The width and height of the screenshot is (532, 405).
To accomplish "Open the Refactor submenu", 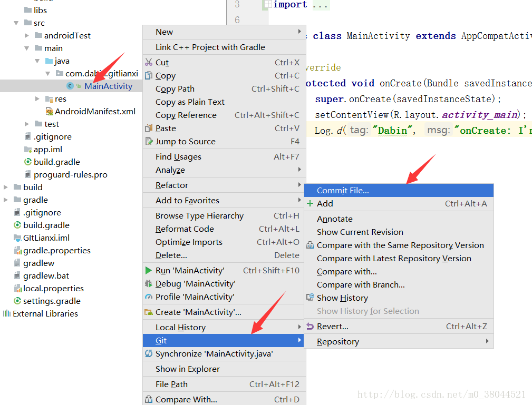I will (x=224, y=185).
